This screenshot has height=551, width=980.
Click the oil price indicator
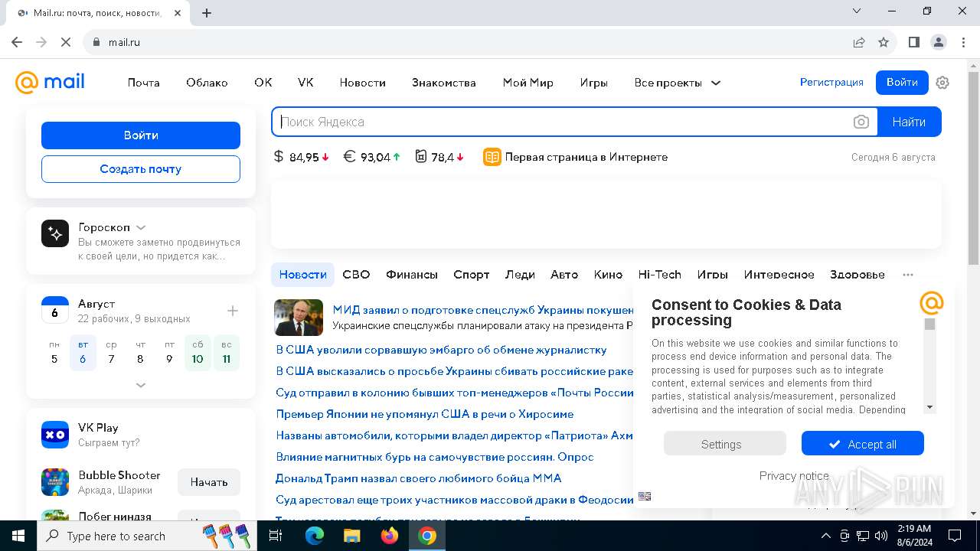click(x=439, y=157)
